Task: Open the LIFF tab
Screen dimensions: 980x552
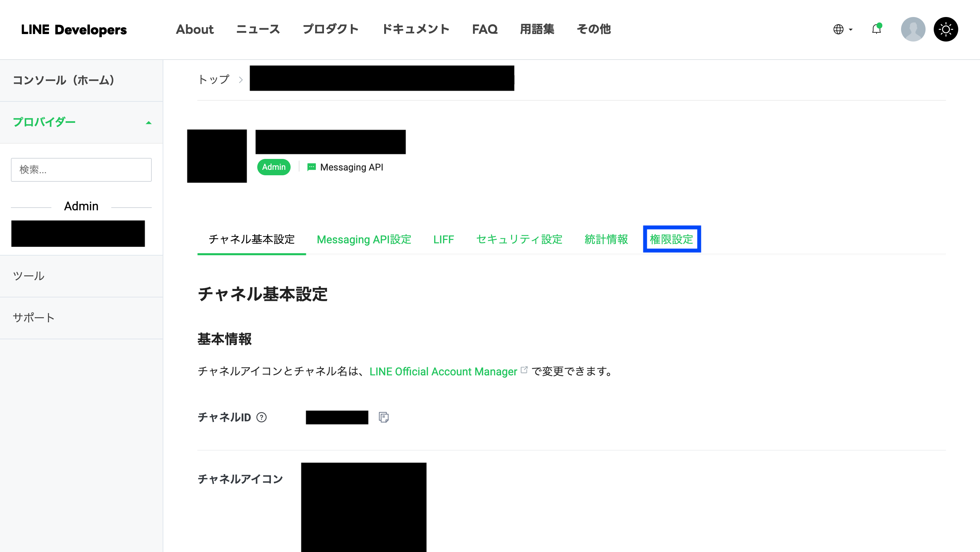Action: tap(443, 239)
